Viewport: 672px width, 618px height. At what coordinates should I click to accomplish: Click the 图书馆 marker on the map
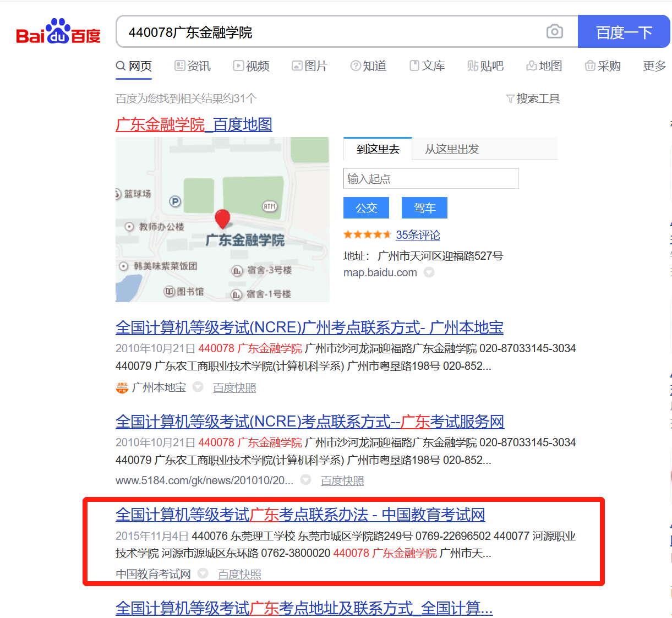tap(184, 291)
